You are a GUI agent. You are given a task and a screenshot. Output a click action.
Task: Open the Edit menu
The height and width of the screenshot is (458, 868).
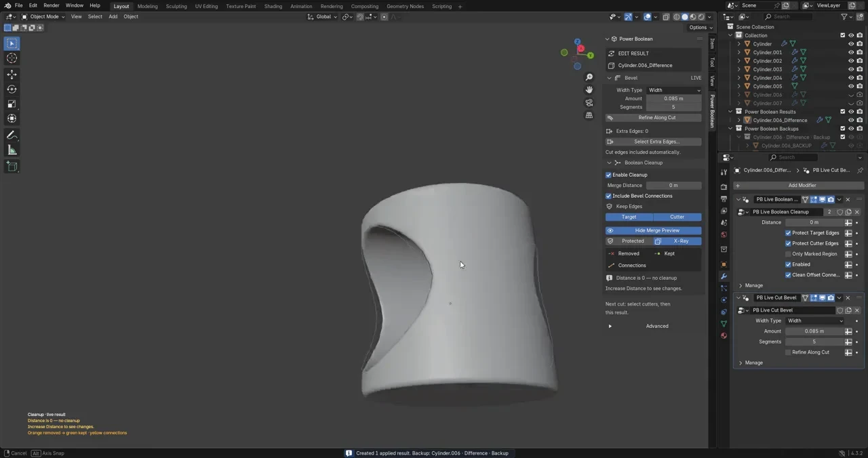coord(33,5)
